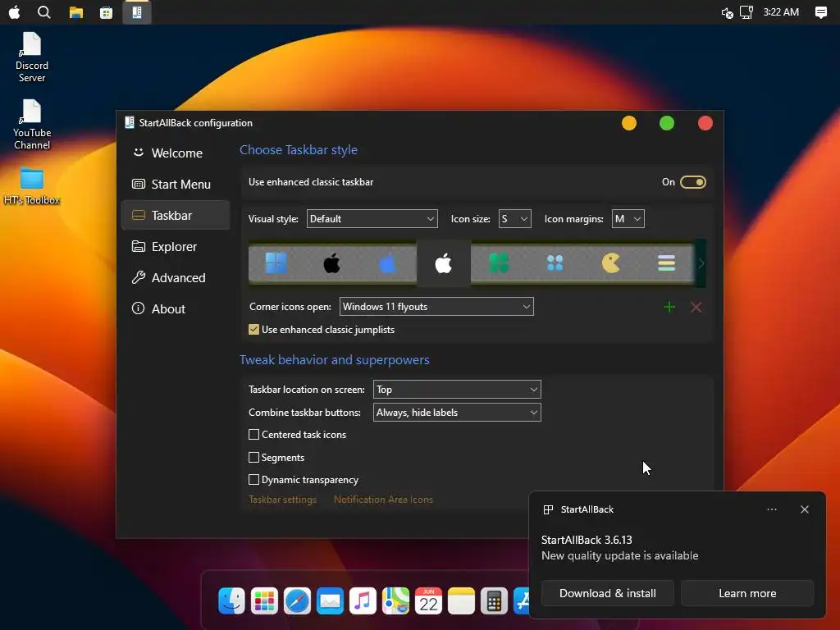Viewport: 840px width, 630px height.
Task: Choose the green clover start icon
Action: pos(499,263)
